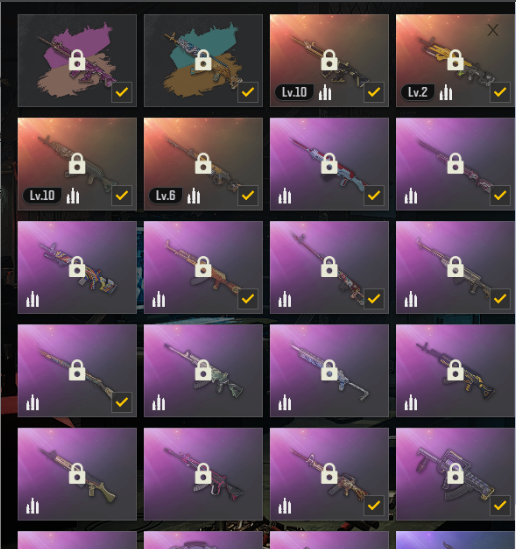Click lock icon on purple paint-splash skin
The height and width of the screenshot is (549, 516).
pyautogui.click(x=77, y=60)
